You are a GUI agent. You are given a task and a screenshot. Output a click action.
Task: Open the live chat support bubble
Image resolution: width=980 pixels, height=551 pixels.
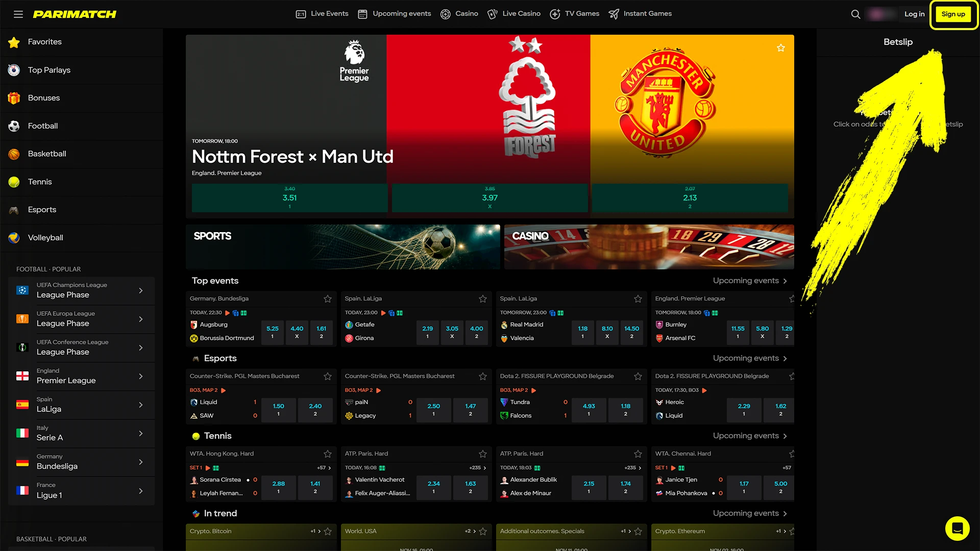[x=957, y=528]
